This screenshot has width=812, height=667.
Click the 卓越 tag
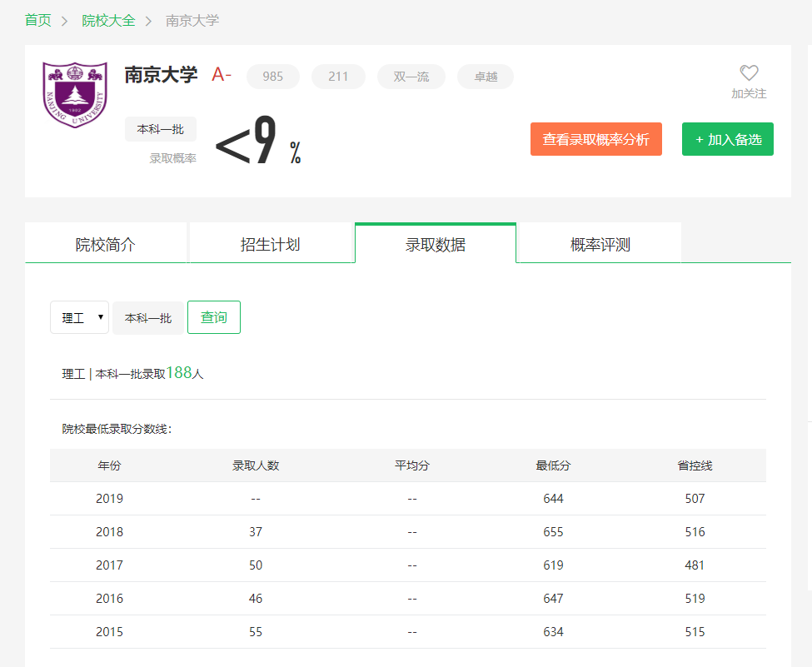pos(486,77)
